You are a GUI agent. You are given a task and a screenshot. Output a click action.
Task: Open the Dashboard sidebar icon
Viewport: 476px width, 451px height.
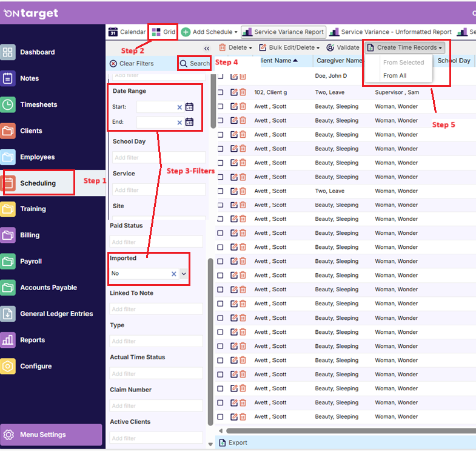[8, 52]
